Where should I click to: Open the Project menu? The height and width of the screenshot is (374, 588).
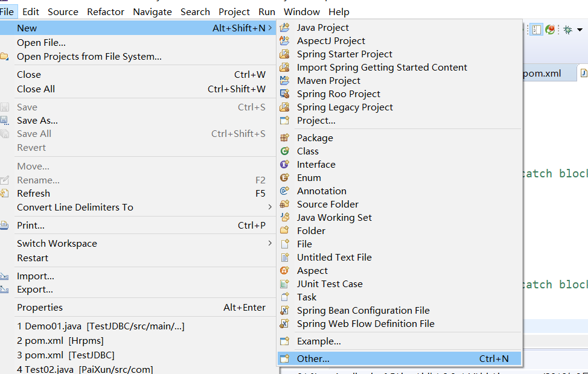click(234, 12)
